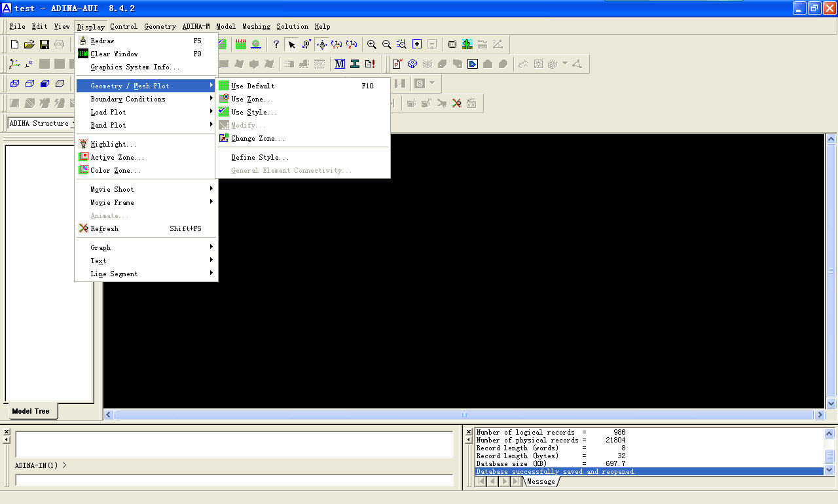Click the New file icon
This screenshot has width=838, height=504.
(14, 45)
